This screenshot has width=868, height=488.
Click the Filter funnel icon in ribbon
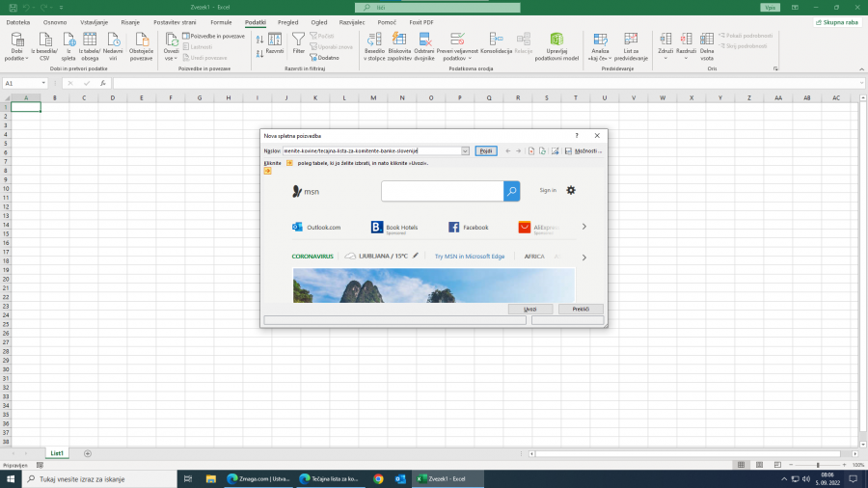(x=299, y=39)
